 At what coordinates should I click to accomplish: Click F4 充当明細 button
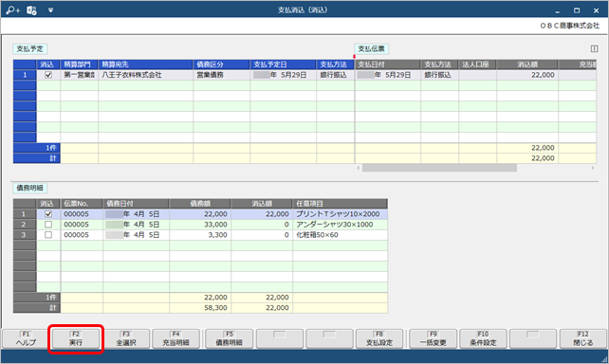(x=175, y=338)
